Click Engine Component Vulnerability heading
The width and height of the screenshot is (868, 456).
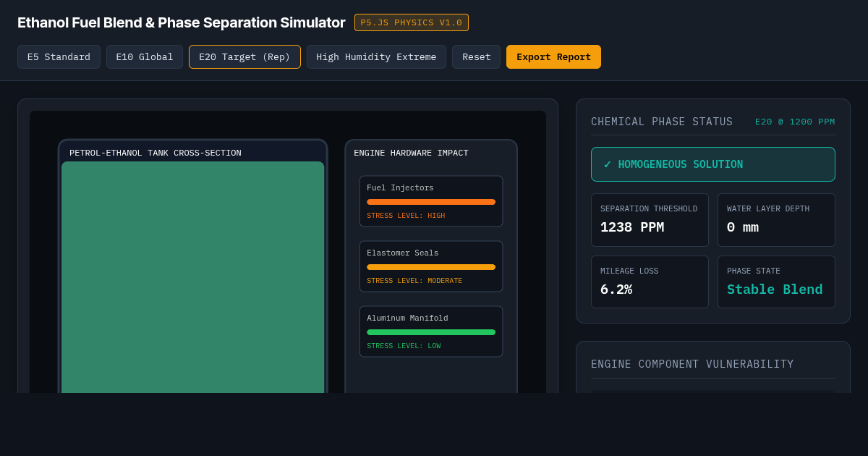(692, 364)
